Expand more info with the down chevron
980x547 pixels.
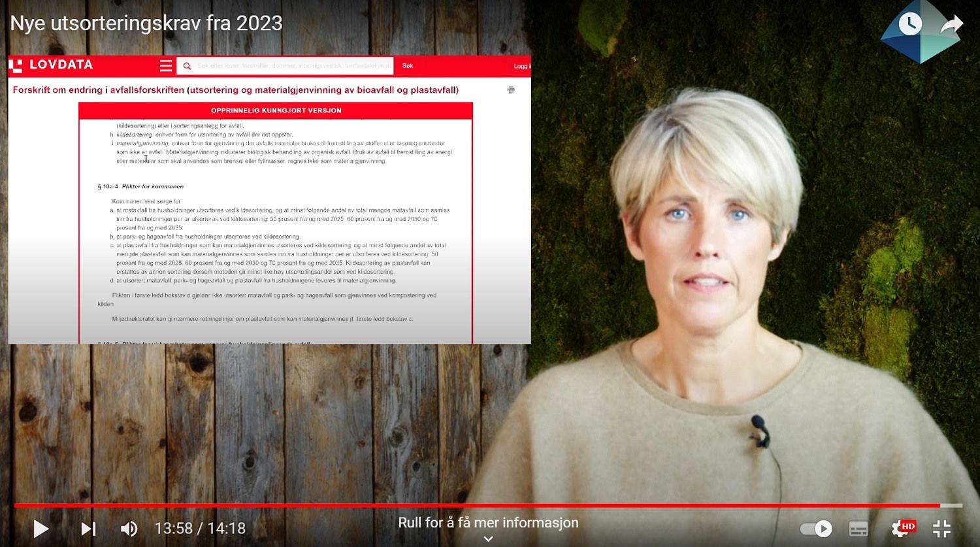[x=488, y=539]
